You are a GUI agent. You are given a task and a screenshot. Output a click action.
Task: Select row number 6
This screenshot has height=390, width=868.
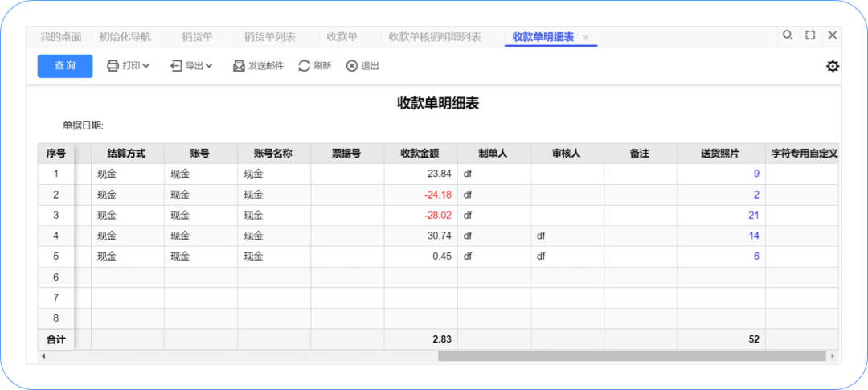pos(56,277)
